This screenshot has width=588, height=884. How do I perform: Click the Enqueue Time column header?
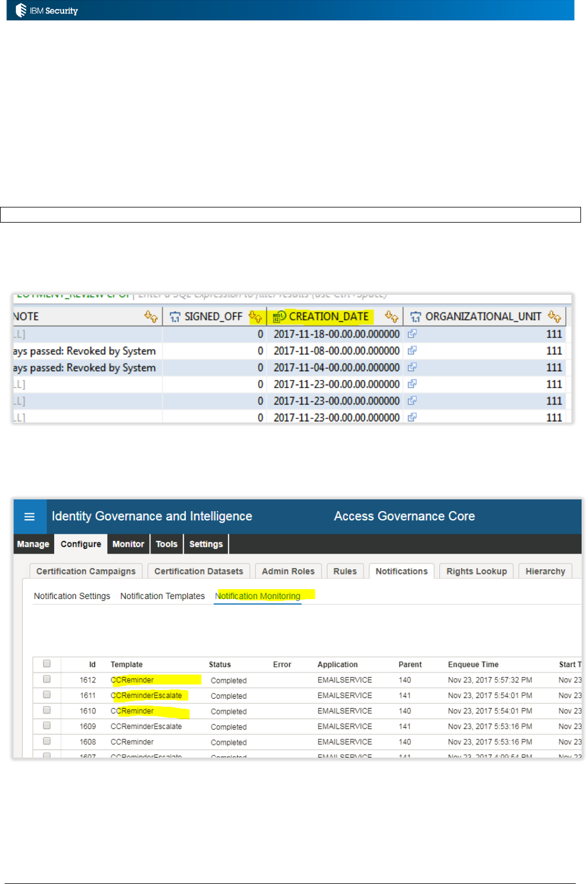pos(473,664)
